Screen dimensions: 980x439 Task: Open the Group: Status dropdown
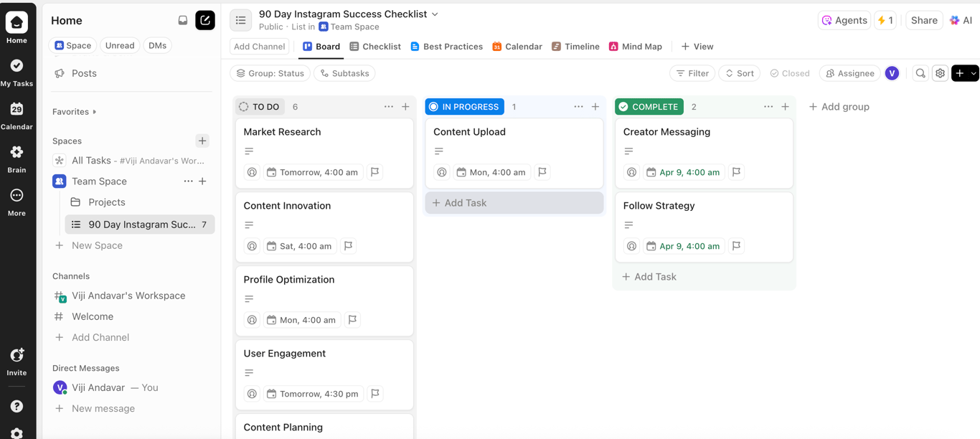click(270, 73)
